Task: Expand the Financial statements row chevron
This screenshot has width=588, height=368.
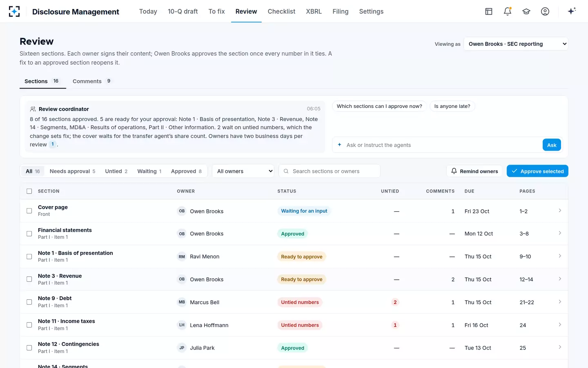Action: 560,233
